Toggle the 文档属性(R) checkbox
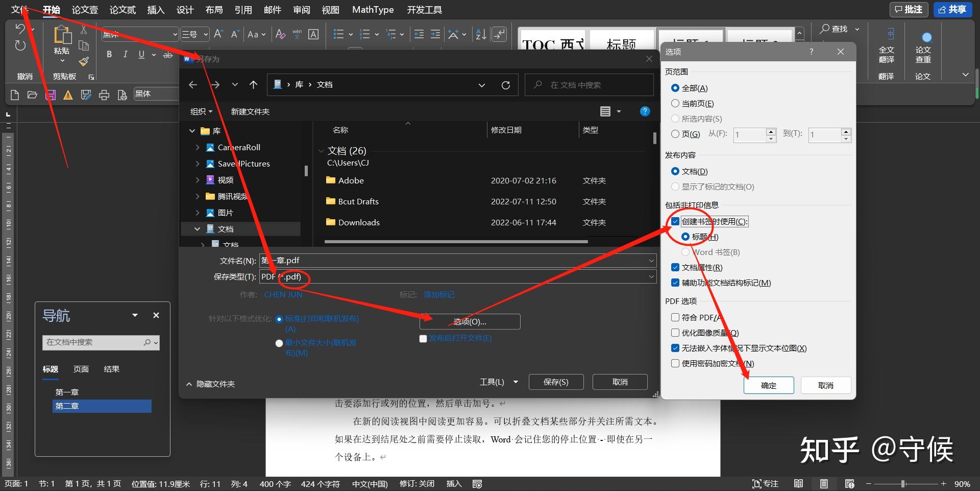The width and height of the screenshot is (980, 491). coord(675,268)
